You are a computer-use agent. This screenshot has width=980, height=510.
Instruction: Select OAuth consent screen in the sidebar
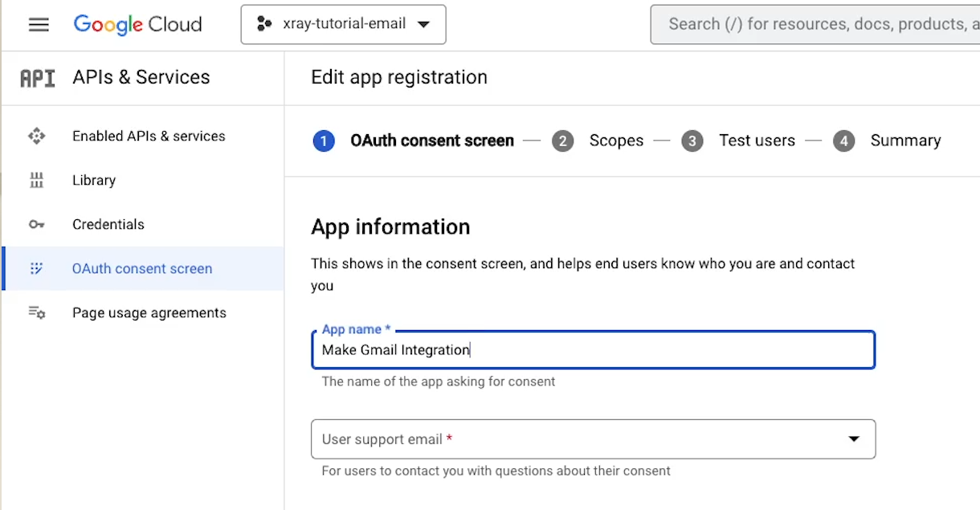(x=143, y=268)
